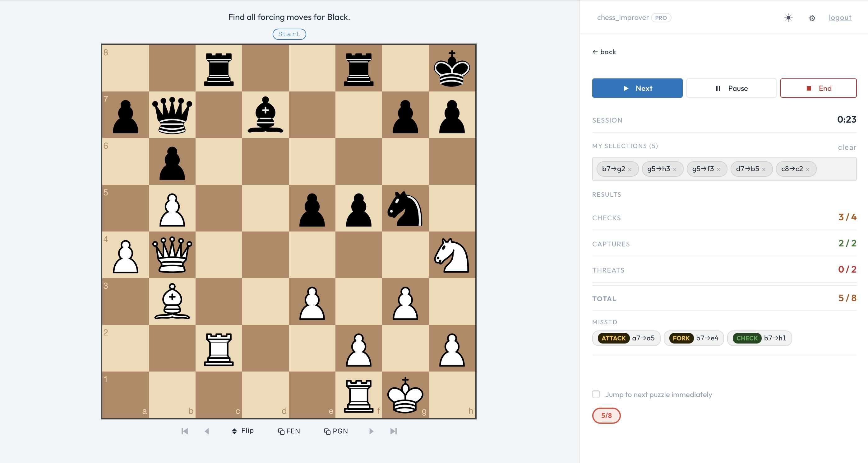Remove the c8→c2 selection chip

pos(808,169)
